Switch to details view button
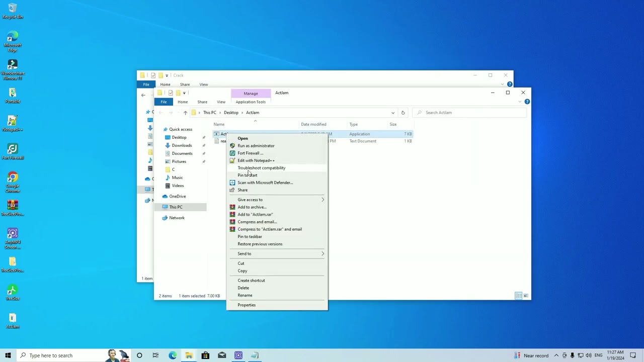The width and height of the screenshot is (644, 362). [x=518, y=296]
